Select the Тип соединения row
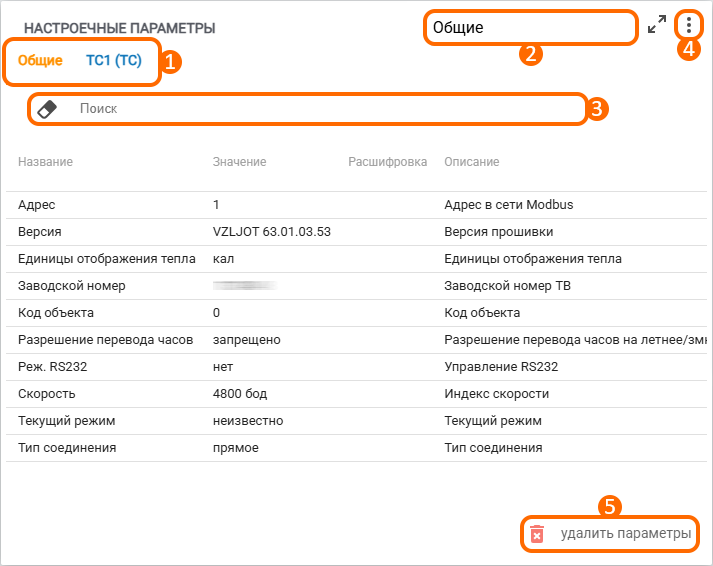Image resolution: width=713 pixels, height=566 pixels. tap(67, 448)
